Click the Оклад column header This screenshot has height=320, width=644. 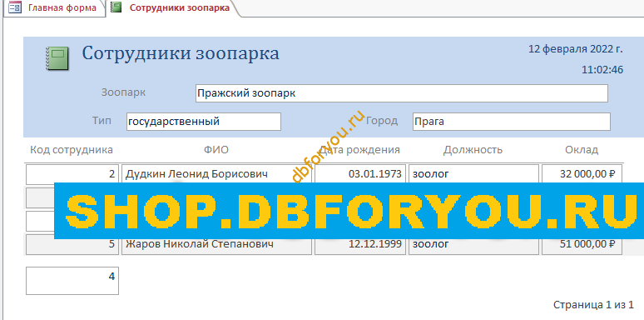coord(582,150)
